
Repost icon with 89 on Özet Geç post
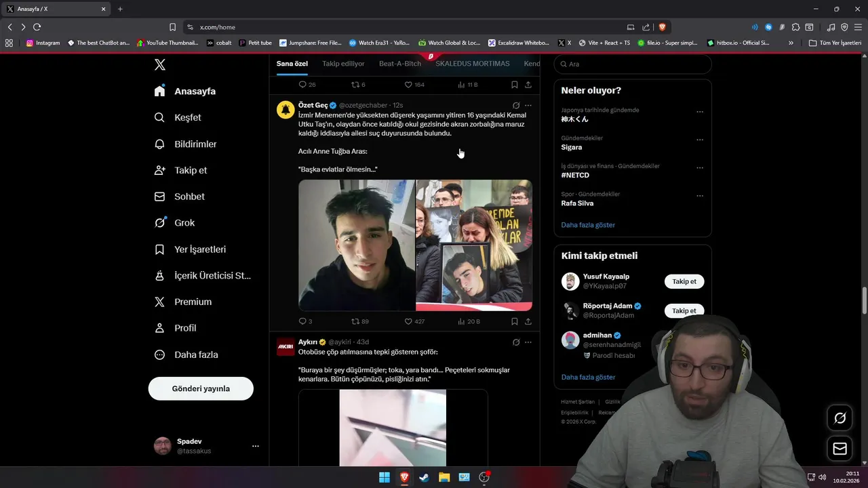(x=355, y=321)
